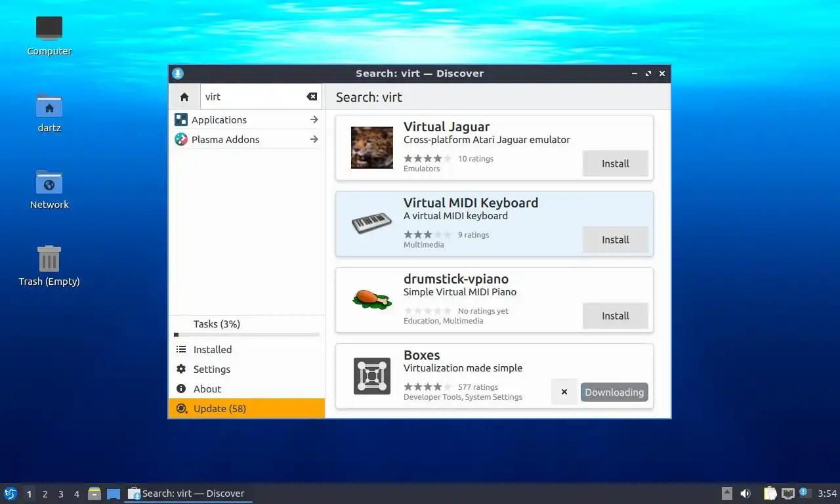Viewport: 840px width, 504px height.
Task: Click the Update refresh icon
Action: (x=182, y=408)
